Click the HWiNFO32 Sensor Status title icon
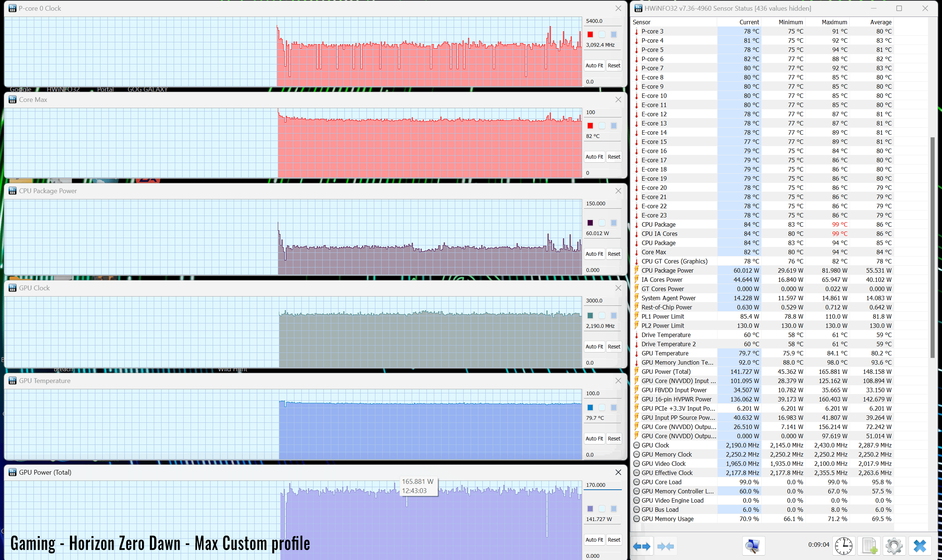Screen dimensions: 942x560 click(638, 8)
